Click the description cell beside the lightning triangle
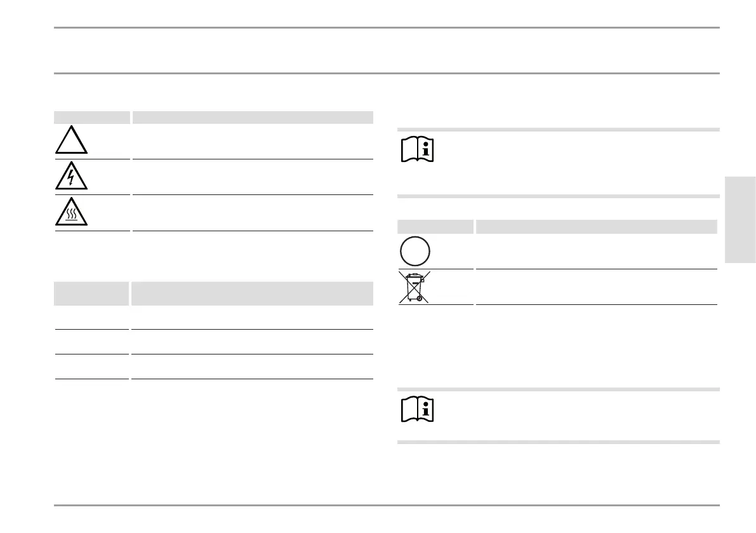Viewport: 756px width, 533px height. point(253,177)
